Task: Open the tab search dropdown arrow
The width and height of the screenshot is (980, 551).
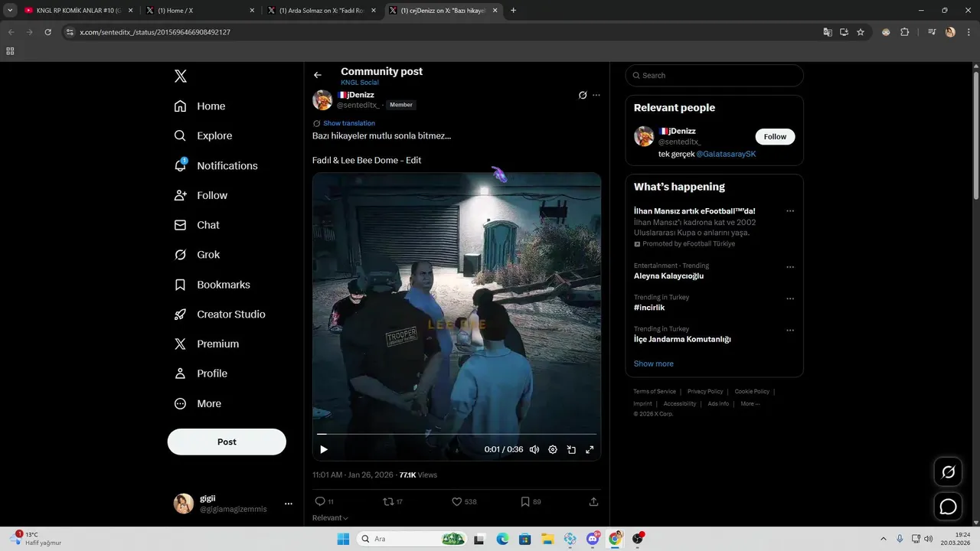Action: (x=10, y=11)
